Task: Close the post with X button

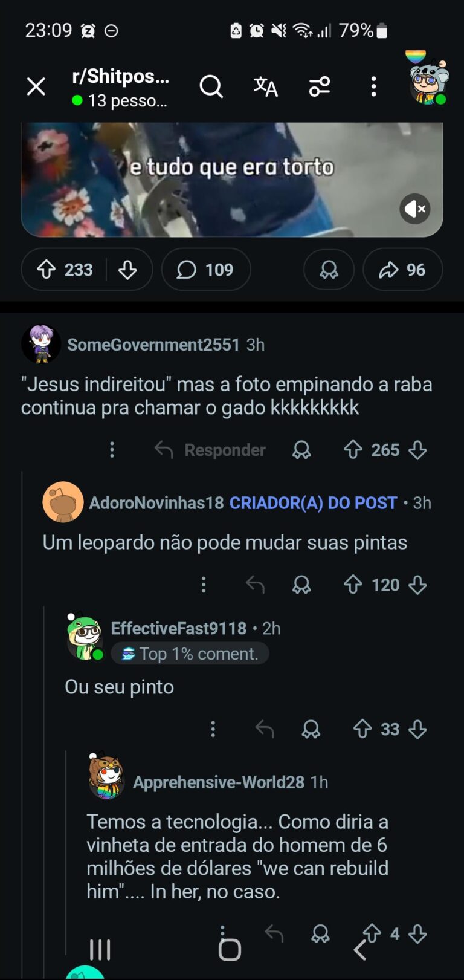Action: pos(36,86)
